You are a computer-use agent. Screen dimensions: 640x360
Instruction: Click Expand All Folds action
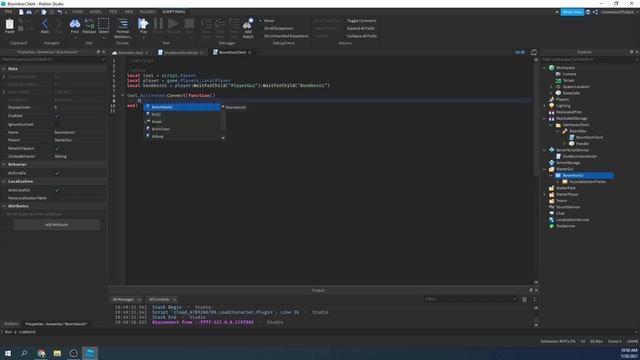361,28
